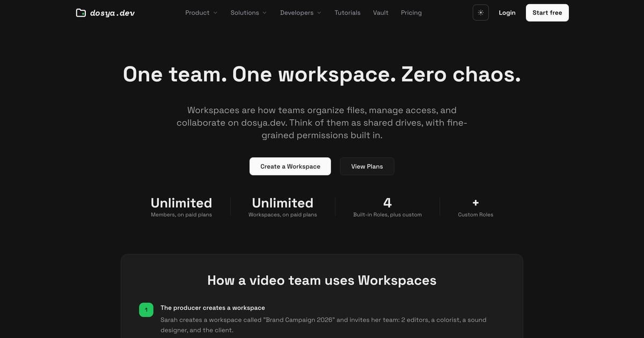Click the Login link
The image size is (644, 338).
(507, 12)
